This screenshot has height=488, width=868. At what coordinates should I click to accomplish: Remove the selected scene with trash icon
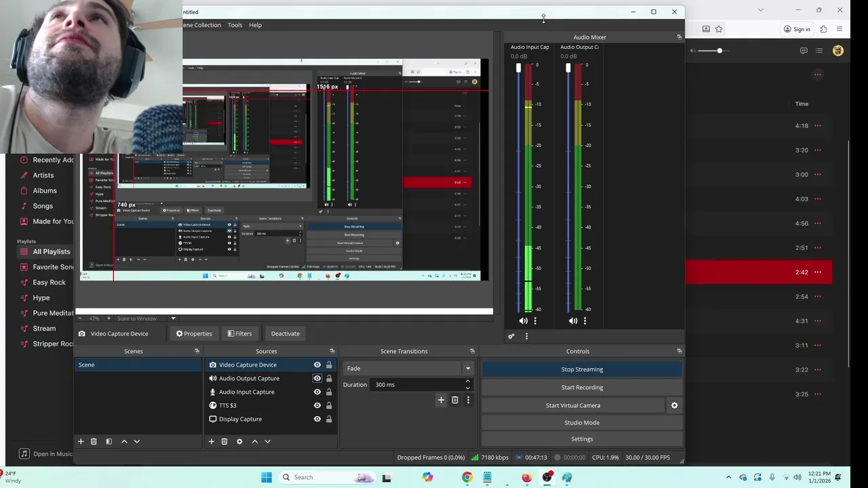[x=94, y=441]
